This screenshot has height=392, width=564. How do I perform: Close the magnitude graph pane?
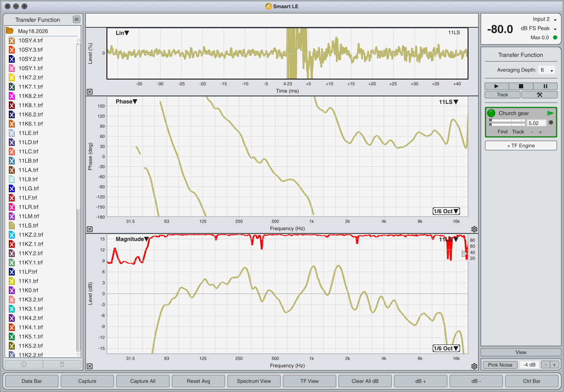[x=90, y=366]
